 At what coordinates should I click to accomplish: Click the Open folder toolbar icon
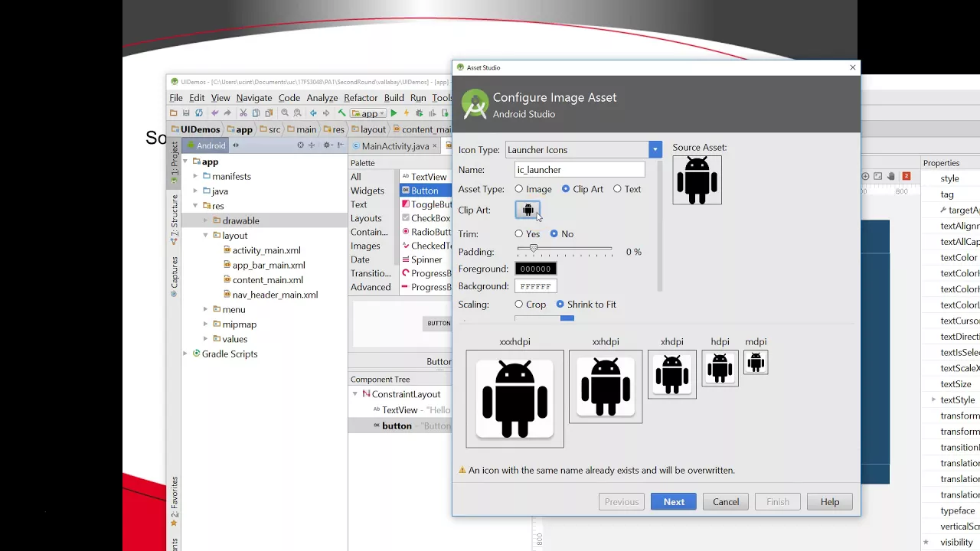(x=173, y=113)
